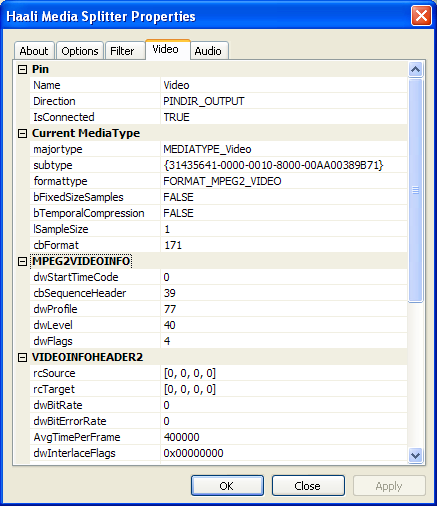Select the formattype property label
This screenshot has height=506, width=437.
pyautogui.click(x=60, y=181)
